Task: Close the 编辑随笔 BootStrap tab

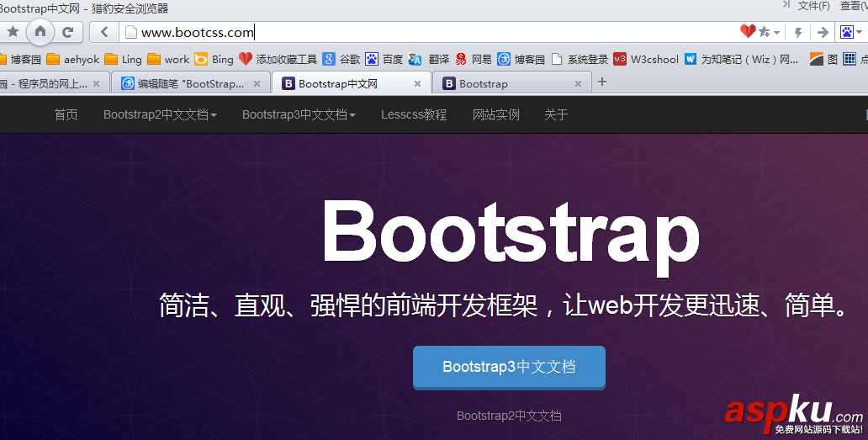Action: point(257,83)
